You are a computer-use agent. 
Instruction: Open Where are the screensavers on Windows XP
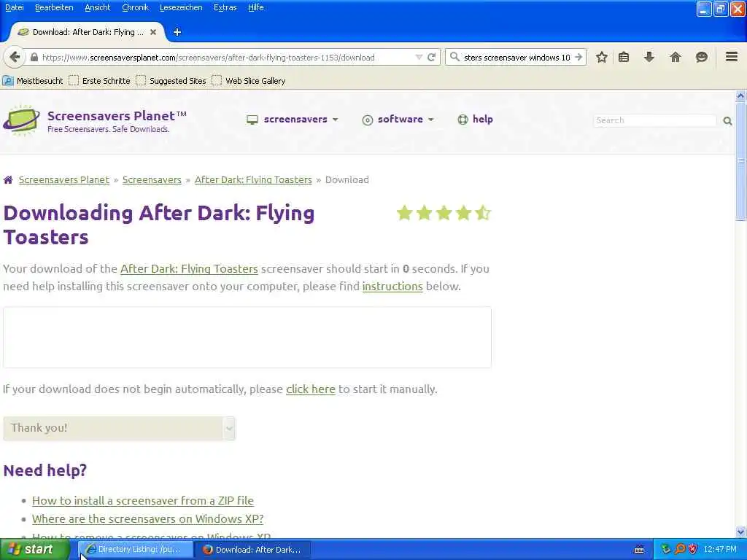pos(147,519)
